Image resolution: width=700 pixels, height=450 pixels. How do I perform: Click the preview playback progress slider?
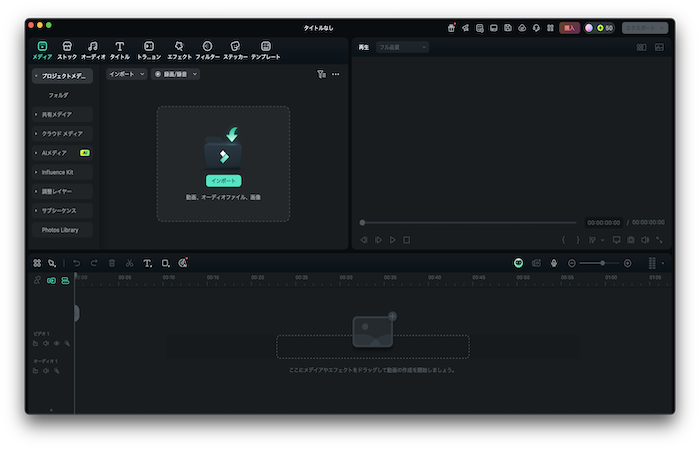468,222
